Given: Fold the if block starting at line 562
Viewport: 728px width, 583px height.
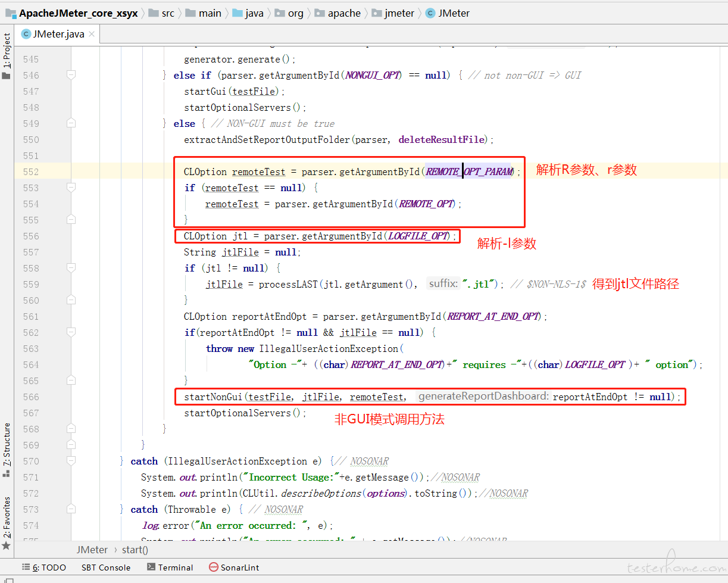Looking at the screenshot, I should [71, 332].
